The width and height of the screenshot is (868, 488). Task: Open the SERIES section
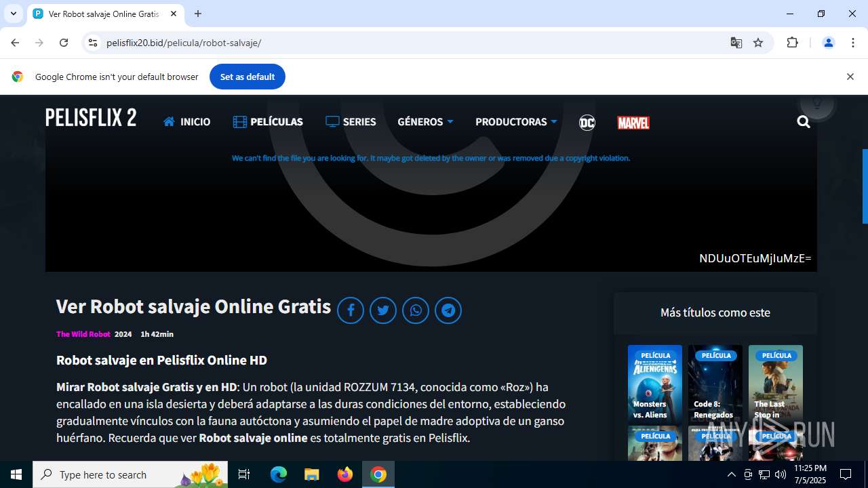click(351, 122)
